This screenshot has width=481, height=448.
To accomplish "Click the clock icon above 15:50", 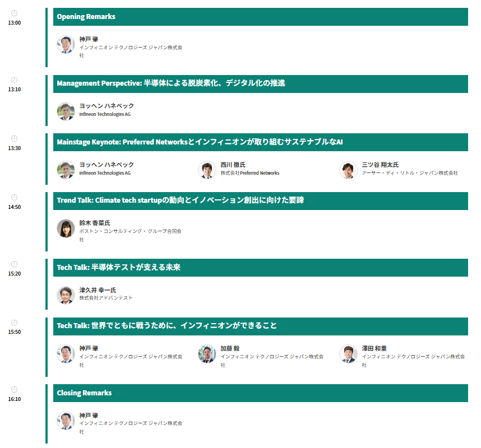I will click(14, 323).
